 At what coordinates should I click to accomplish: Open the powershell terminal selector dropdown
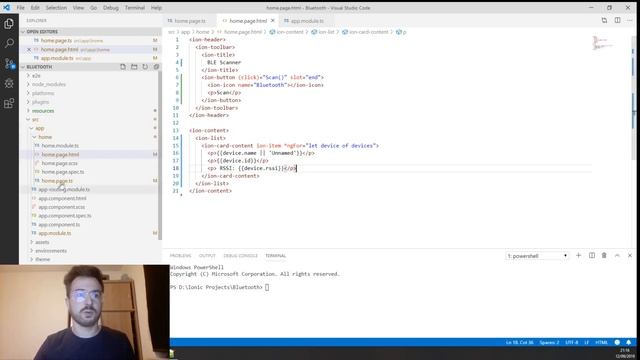(537, 256)
